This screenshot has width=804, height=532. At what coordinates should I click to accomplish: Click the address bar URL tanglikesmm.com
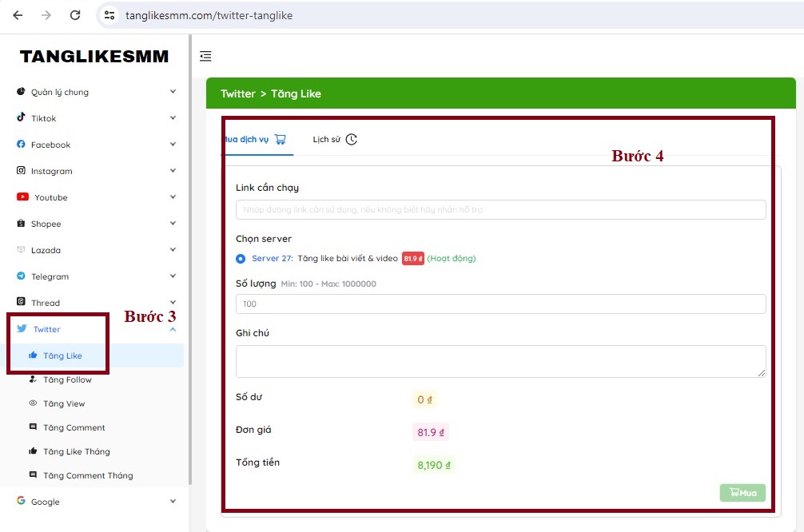pyautogui.click(x=209, y=15)
